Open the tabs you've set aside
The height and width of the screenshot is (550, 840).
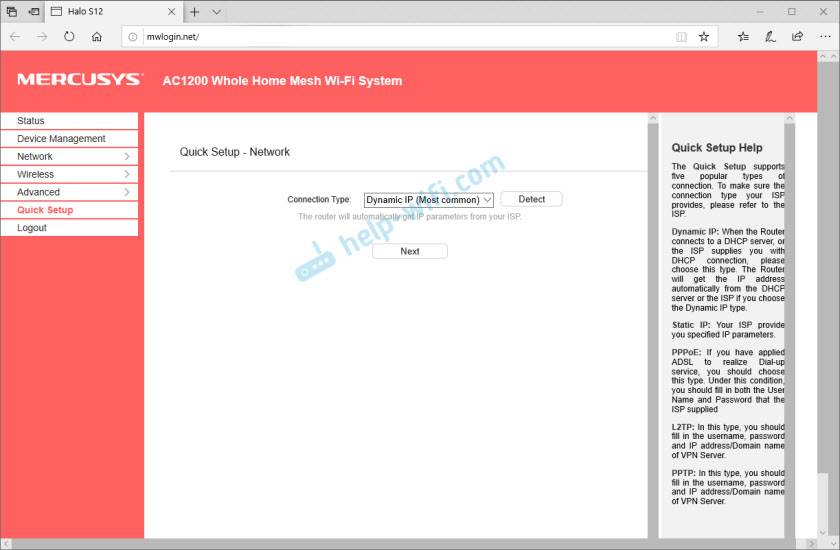(12, 11)
